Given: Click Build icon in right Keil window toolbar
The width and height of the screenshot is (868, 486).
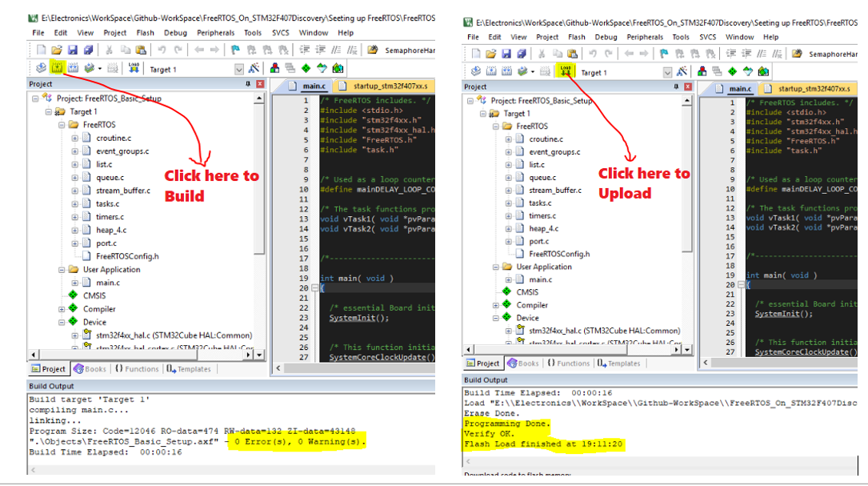Looking at the screenshot, I should (x=491, y=71).
